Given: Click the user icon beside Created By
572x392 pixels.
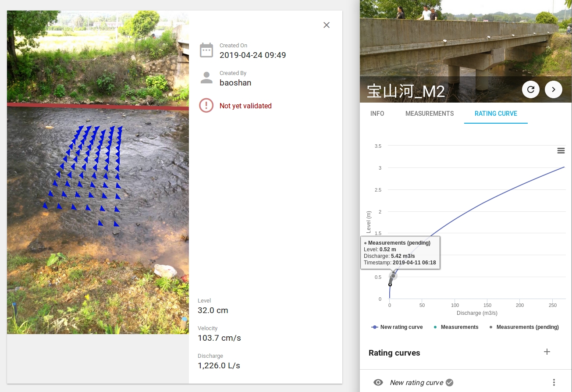Looking at the screenshot, I should (206, 78).
